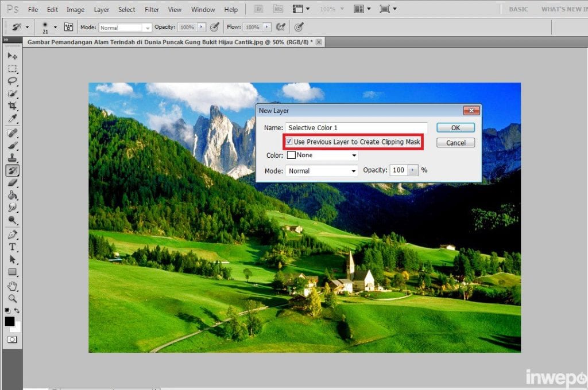Expand the options bar Opacity slider arrow
Screen dimensions: 588x390
pos(202,27)
